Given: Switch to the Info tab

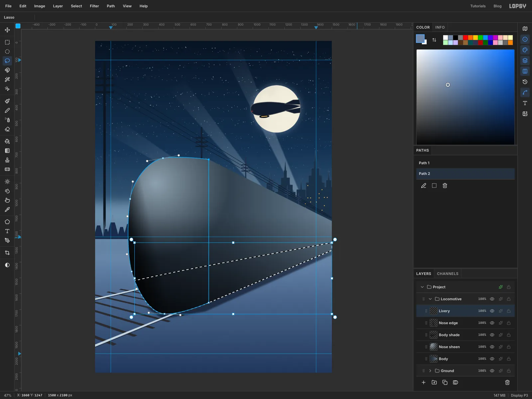Looking at the screenshot, I should pyautogui.click(x=440, y=27).
